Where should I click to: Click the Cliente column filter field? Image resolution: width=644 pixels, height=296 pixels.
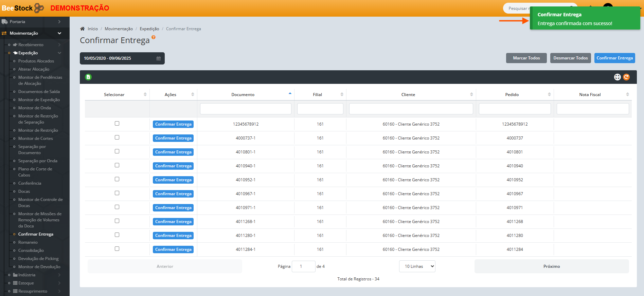coord(411,109)
